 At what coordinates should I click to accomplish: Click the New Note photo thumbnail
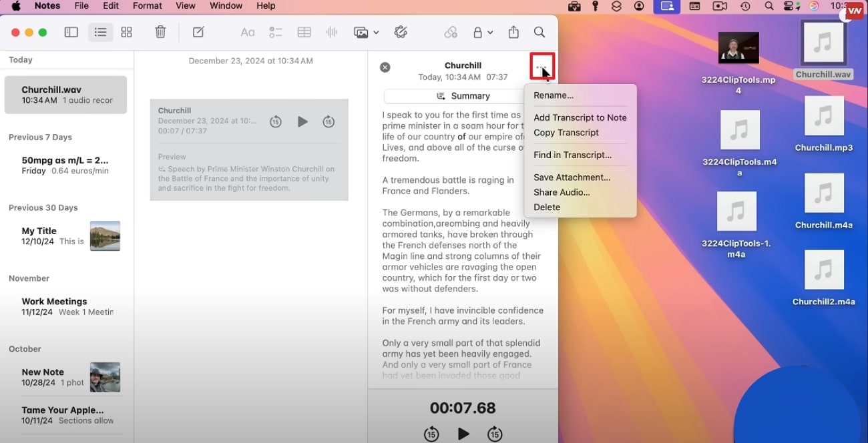[x=105, y=377]
